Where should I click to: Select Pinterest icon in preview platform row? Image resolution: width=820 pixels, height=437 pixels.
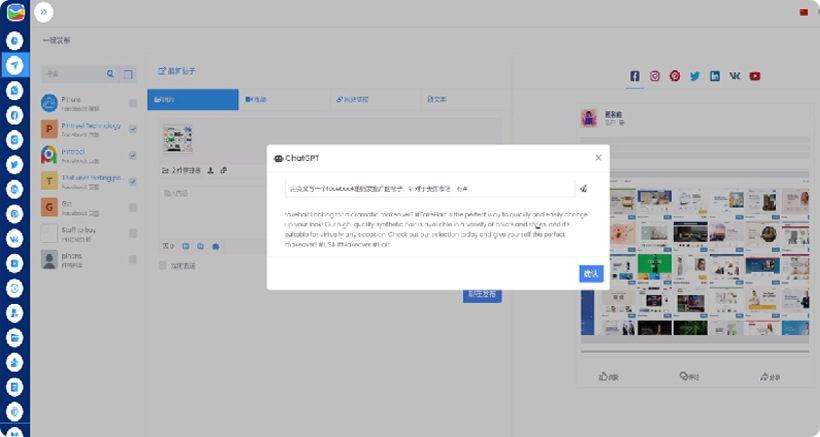(675, 76)
